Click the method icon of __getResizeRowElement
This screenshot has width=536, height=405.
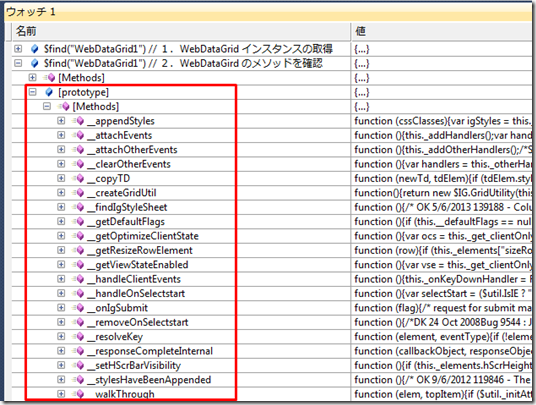(78, 250)
